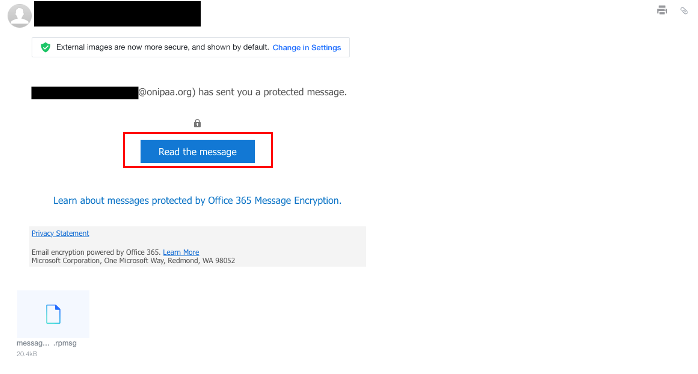The image size is (698, 374).
Task: Click the attachment paperclip icon
Action: click(x=684, y=10)
